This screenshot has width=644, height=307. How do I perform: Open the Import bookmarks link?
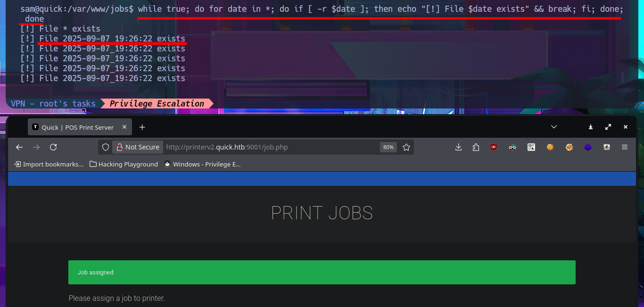49,164
